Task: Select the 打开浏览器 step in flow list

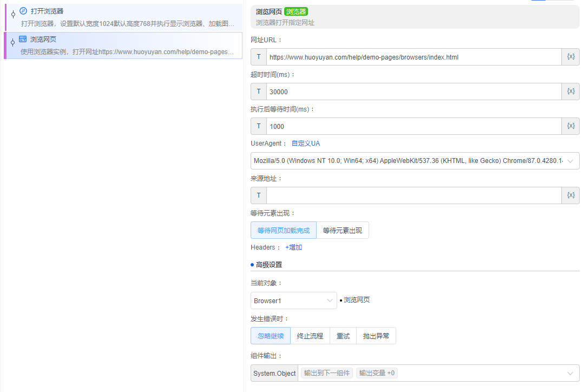Action: click(x=123, y=17)
